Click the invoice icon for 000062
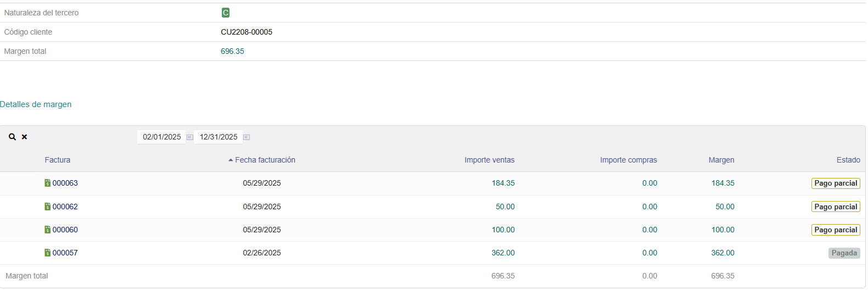 pos(48,207)
